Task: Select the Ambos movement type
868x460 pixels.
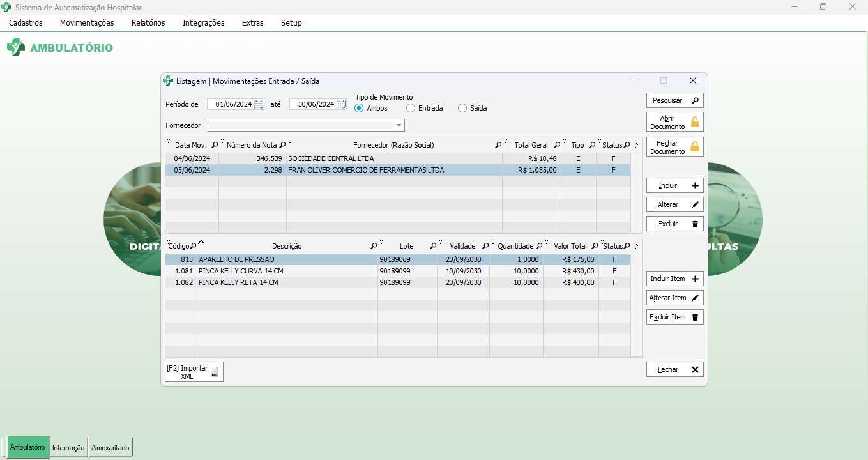Action: click(x=360, y=108)
